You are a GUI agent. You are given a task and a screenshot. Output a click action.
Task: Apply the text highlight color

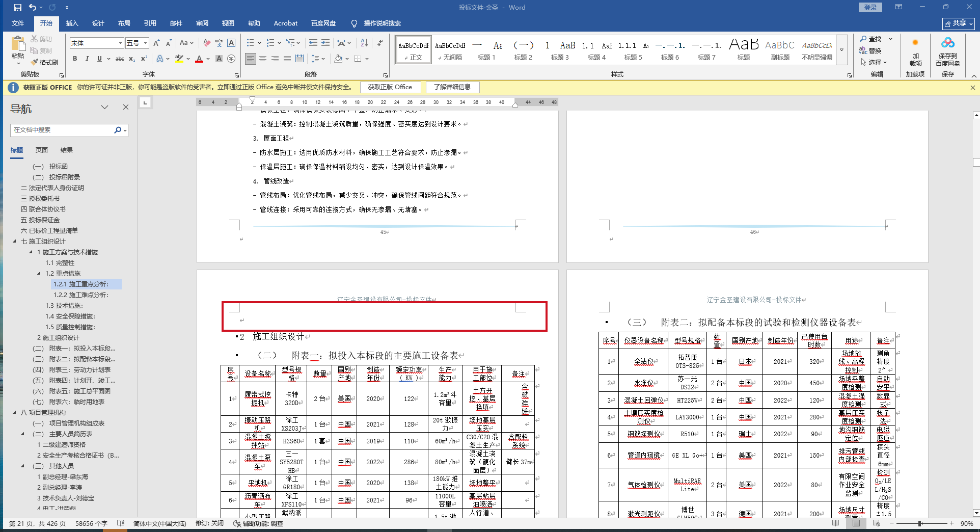pos(179,59)
